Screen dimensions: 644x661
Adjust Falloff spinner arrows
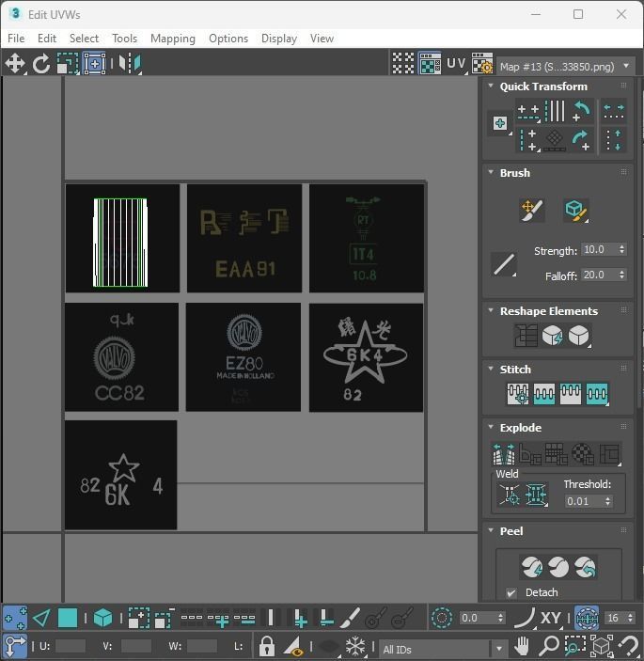(621, 275)
